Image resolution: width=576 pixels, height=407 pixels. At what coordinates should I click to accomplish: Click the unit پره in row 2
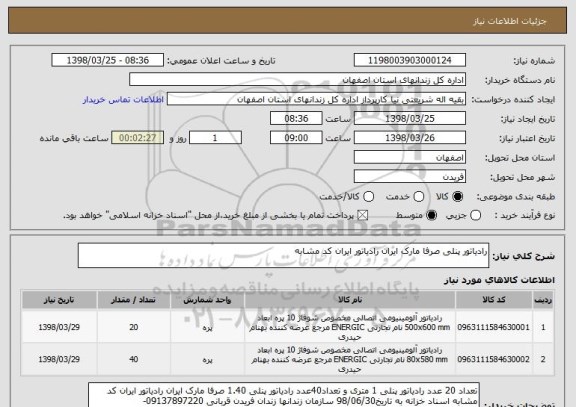click(208, 360)
